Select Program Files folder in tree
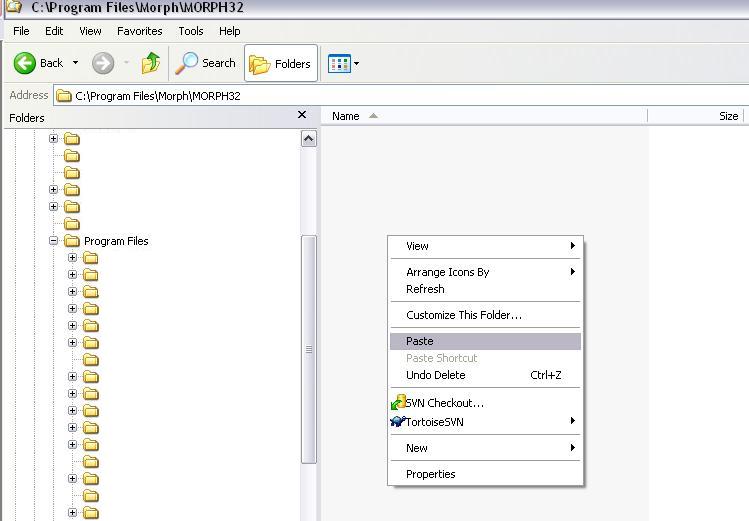The image size is (749, 521). [116, 241]
